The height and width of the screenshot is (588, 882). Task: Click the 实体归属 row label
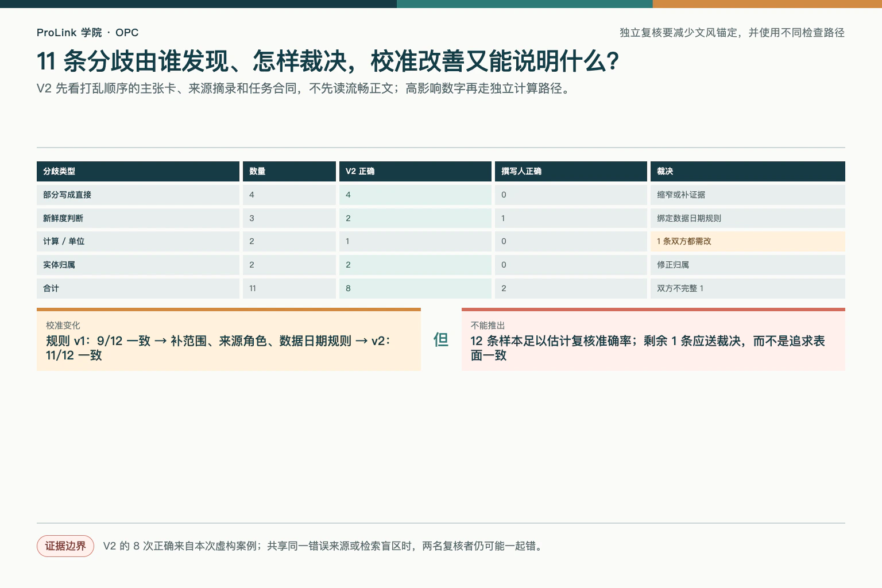138,265
